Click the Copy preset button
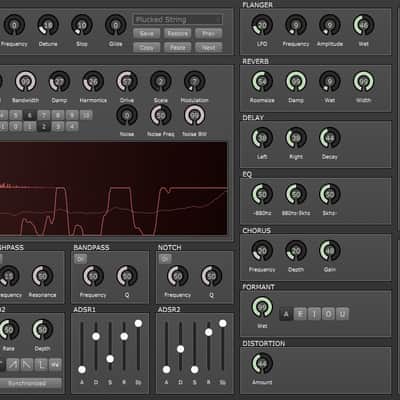 [x=147, y=47]
